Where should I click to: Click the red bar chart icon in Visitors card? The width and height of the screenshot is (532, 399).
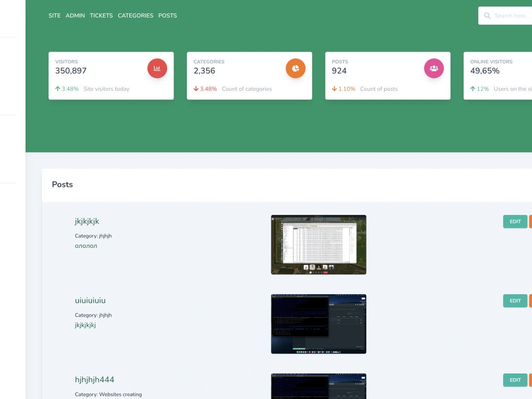pos(157,68)
